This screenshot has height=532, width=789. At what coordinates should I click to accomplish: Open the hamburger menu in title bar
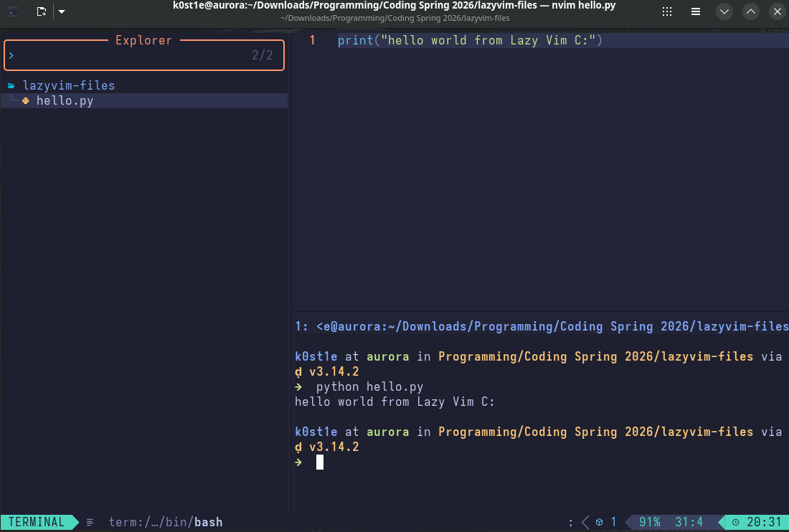click(x=696, y=11)
